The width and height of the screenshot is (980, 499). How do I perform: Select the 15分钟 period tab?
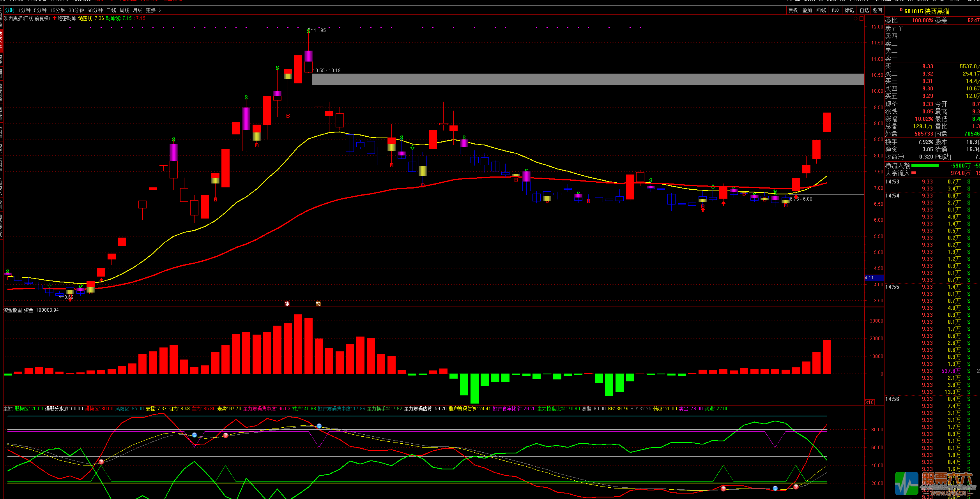tap(58, 11)
